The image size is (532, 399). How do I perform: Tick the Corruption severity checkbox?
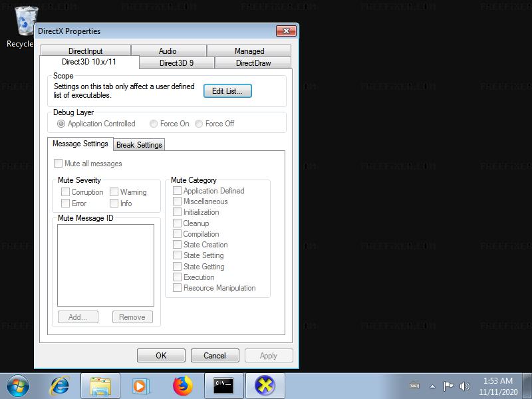pyautogui.click(x=82, y=192)
